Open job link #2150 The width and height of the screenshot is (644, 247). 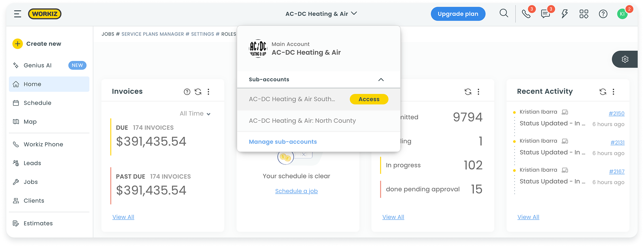click(x=616, y=114)
